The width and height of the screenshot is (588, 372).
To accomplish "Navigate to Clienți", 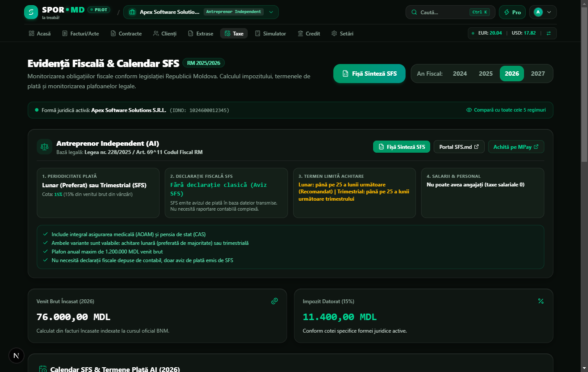I will click(x=165, y=33).
